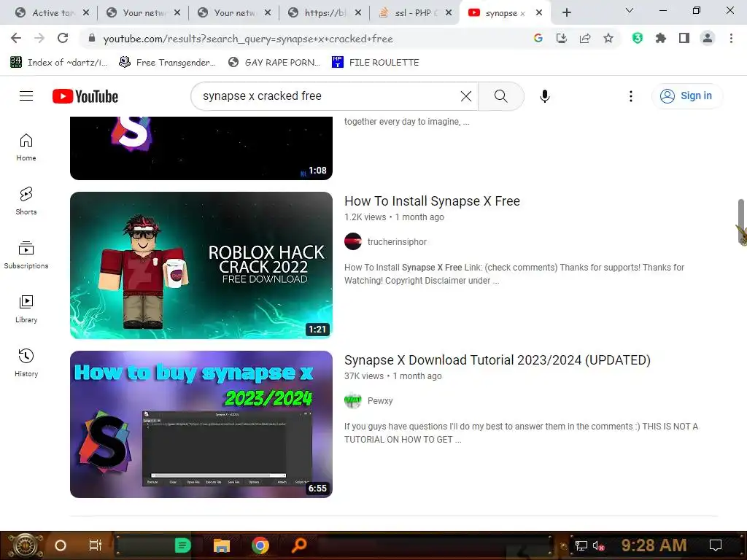Close the 'ssl - PHP' tab
This screenshot has width=747, height=560.
point(449,13)
